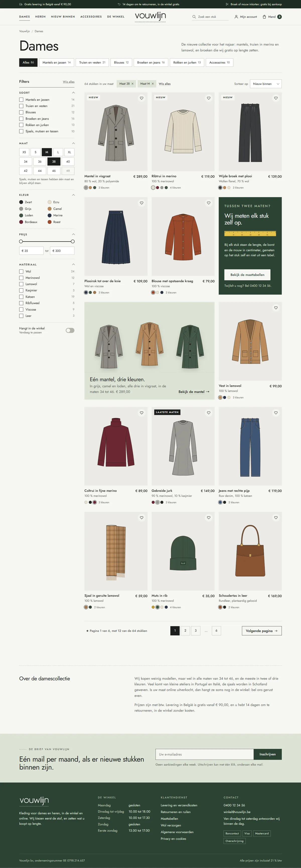Favorite the Muts in rib heart
This screenshot has width=301, height=868.
209,518
